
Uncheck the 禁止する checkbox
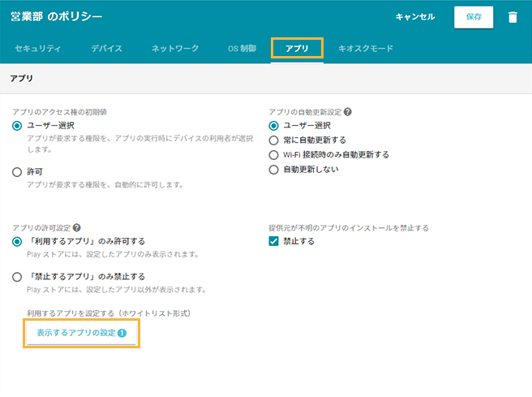pos(273,241)
